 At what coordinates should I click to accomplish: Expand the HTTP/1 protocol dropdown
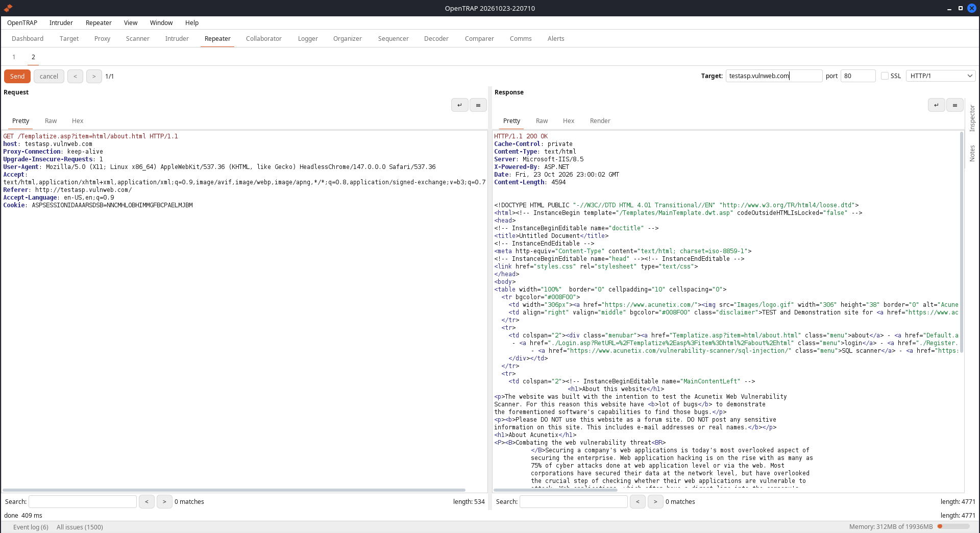(x=941, y=76)
